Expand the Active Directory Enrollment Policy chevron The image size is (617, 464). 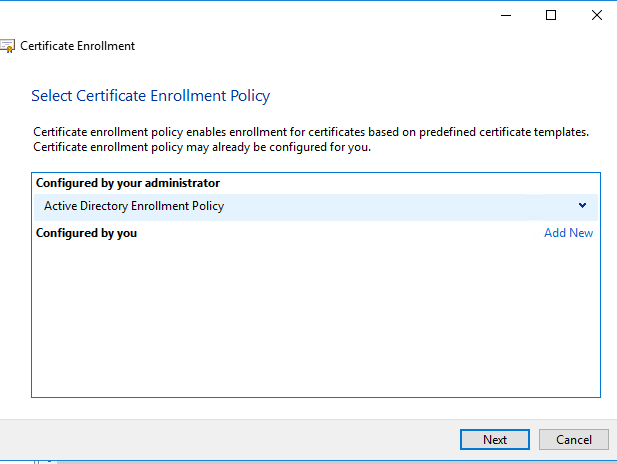(582, 205)
